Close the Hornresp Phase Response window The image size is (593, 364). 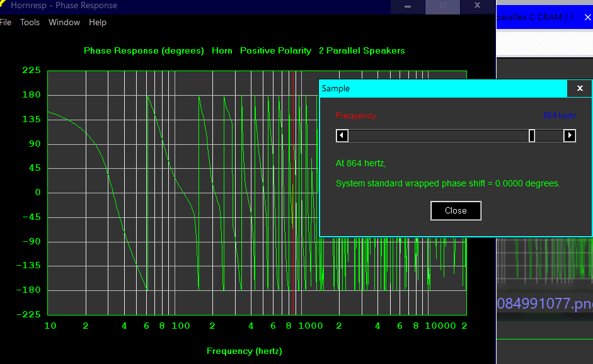point(477,6)
